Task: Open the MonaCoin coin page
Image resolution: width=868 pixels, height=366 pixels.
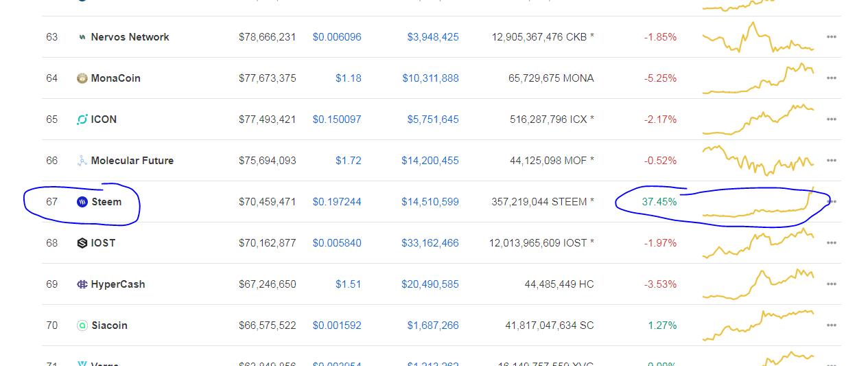Action: click(x=116, y=78)
